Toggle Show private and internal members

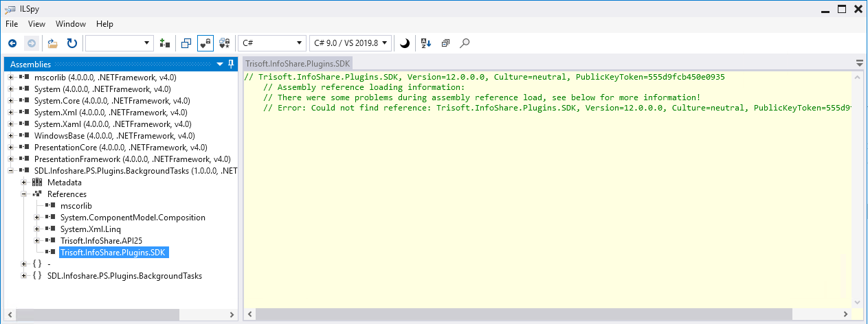pyautogui.click(x=205, y=43)
